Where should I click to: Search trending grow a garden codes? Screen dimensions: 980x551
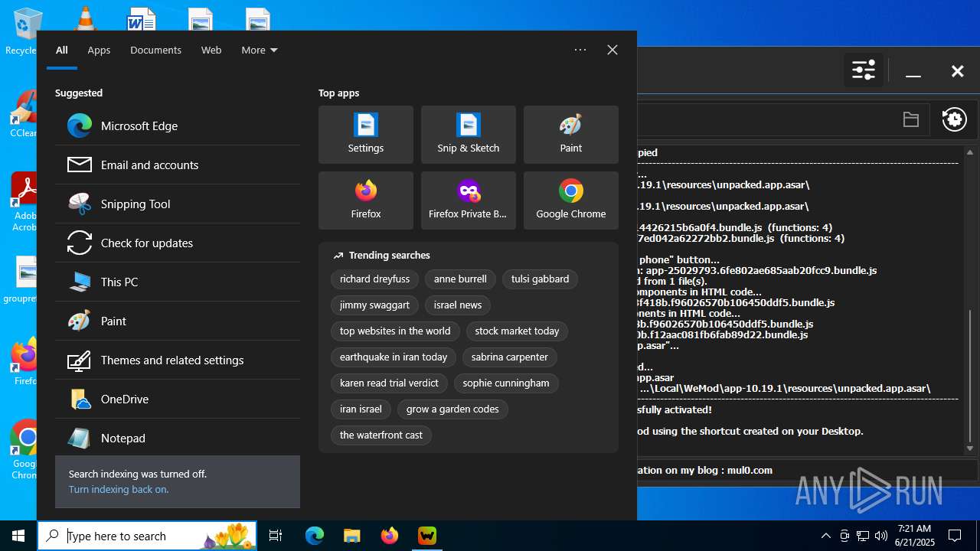coord(452,409)
